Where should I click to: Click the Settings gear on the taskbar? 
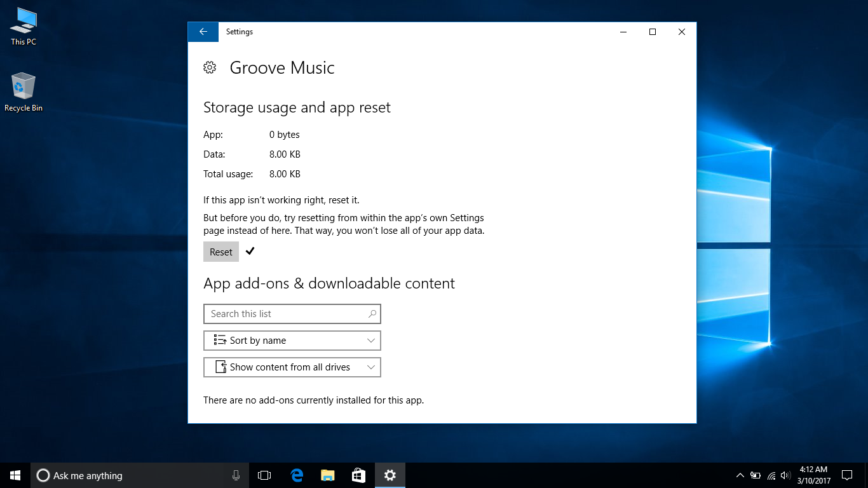[390, 475]
